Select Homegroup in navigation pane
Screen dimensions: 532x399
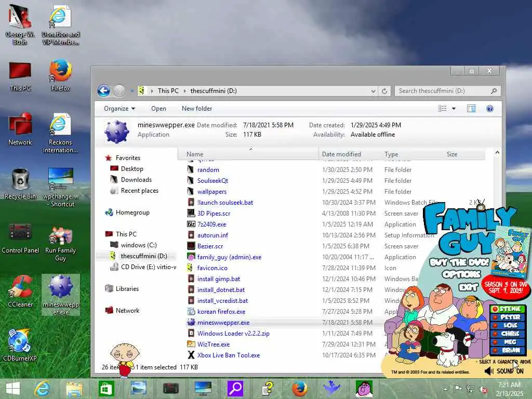(x=132, y=212)
